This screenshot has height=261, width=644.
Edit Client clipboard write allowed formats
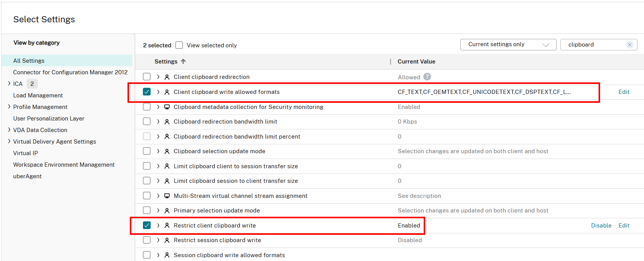point(624,92)
